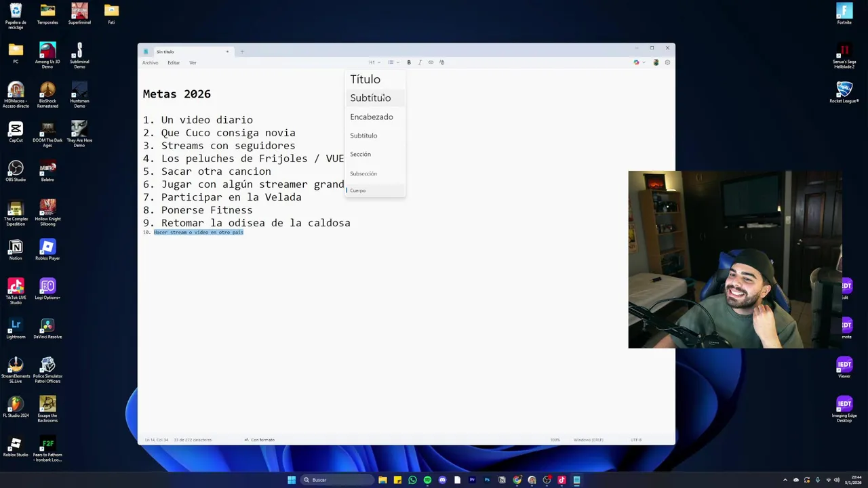
Task: Click the 100% zoom status indicator
Action: [555, 440]
